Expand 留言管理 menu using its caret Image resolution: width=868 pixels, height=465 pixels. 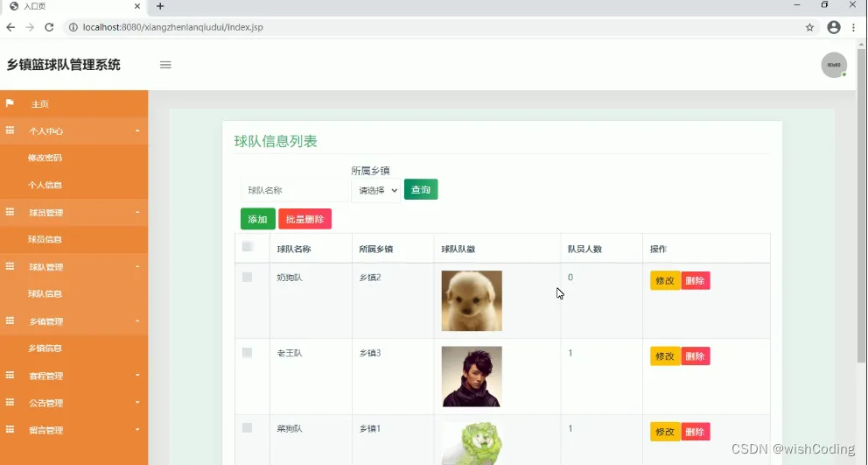click(137, 429)
